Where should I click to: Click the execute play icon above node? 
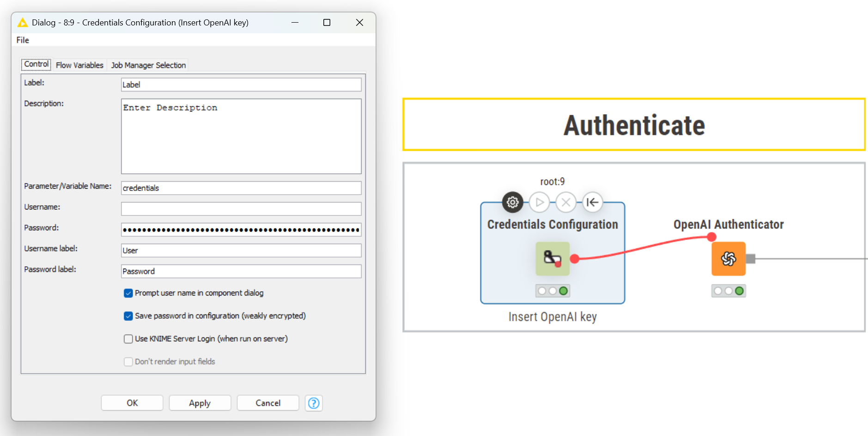[x=539, y=202]
